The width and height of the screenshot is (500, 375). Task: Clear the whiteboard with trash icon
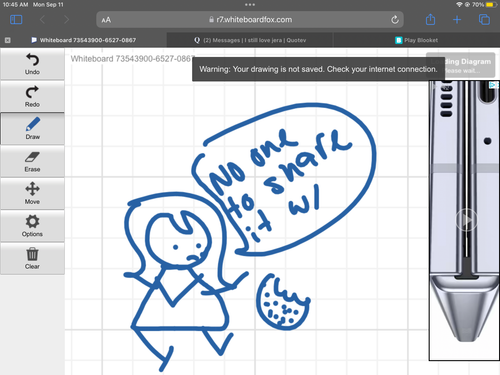point(32,258)
